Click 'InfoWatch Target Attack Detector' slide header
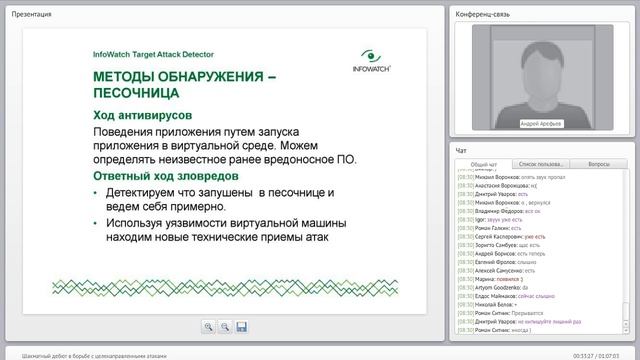Screen dimensions: 640x360 point(153,54)
